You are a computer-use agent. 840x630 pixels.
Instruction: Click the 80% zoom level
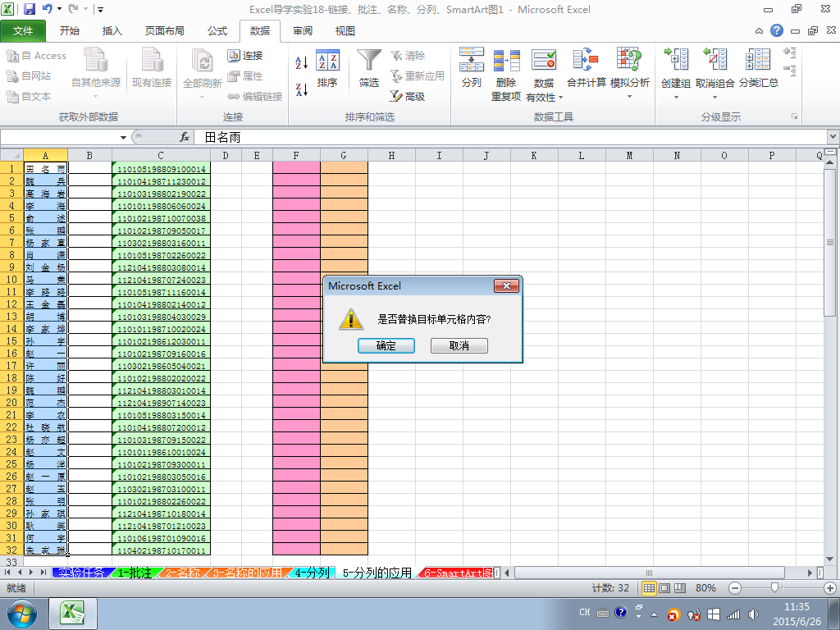pyautogui.click(x=705, y=588)
